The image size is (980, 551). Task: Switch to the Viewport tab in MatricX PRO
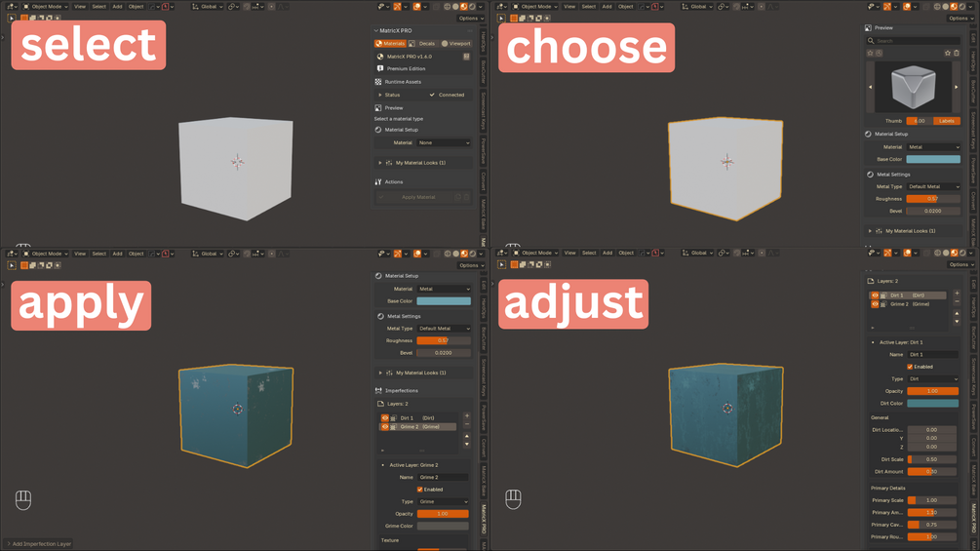(456, 44)
